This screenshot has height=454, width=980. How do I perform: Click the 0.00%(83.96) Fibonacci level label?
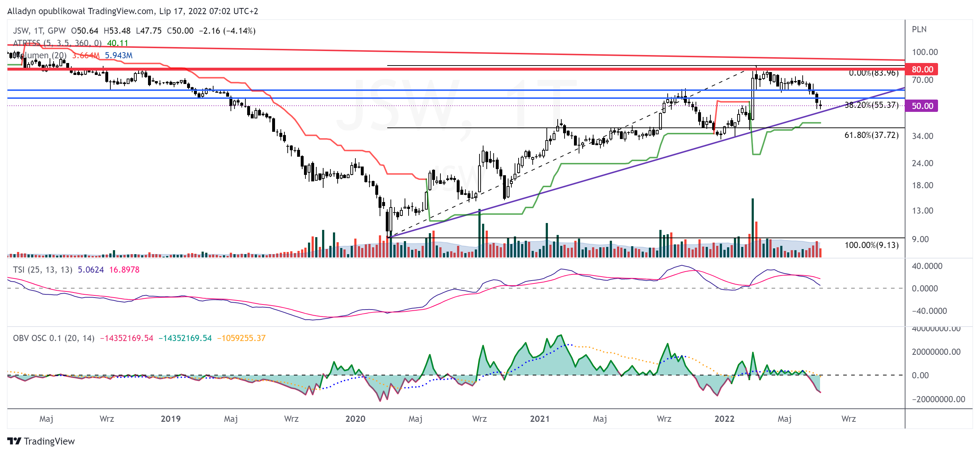(x=874, y=73)
